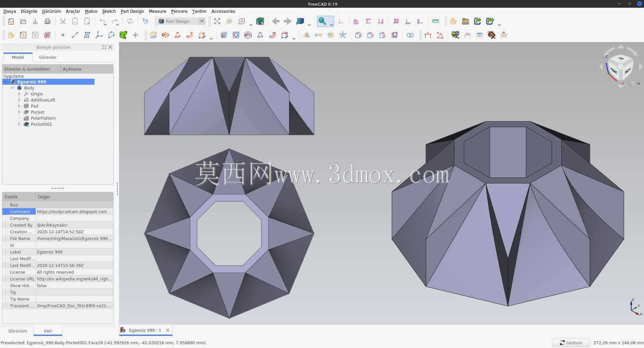
Task: Expand the AdditiveLoft tree node
Action: point(19,100)
